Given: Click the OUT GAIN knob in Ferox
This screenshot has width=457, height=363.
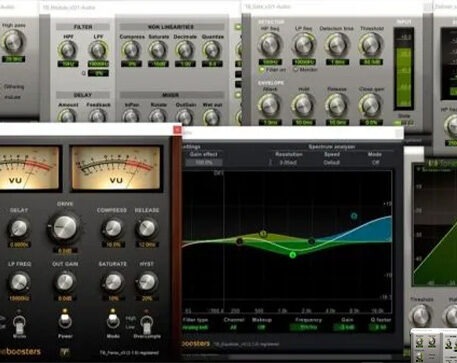Looking at the screenshot, I should tap(65, 282).
